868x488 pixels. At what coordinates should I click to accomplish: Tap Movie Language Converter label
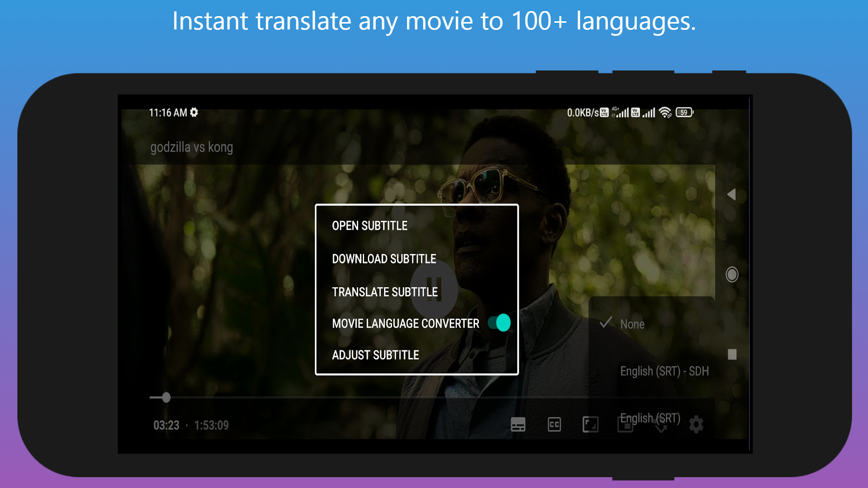pos(406,324)
